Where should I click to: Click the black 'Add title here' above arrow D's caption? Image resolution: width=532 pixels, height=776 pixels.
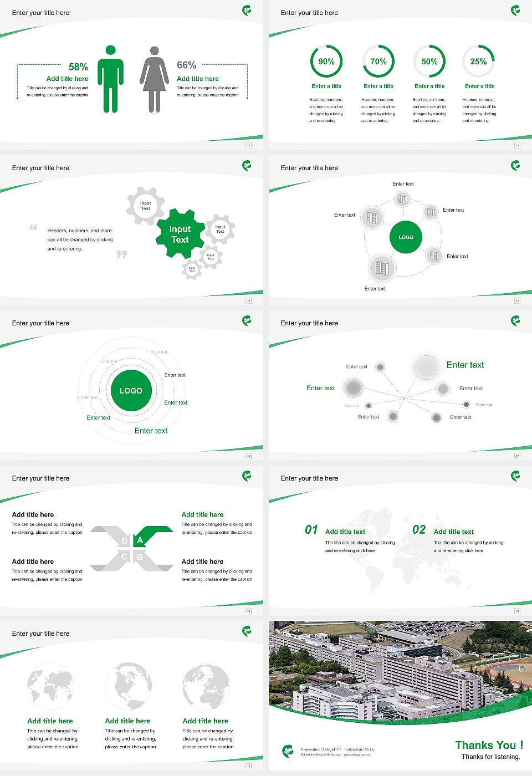point(33,514)
